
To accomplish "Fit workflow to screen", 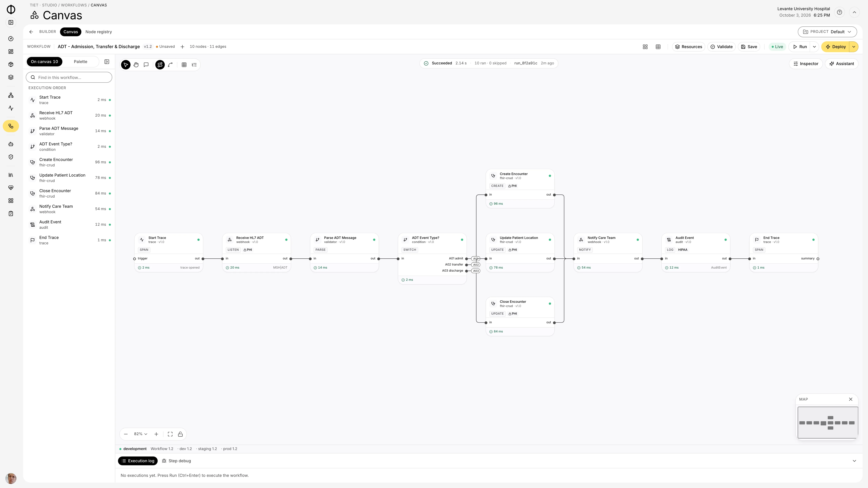I will 170,434.
